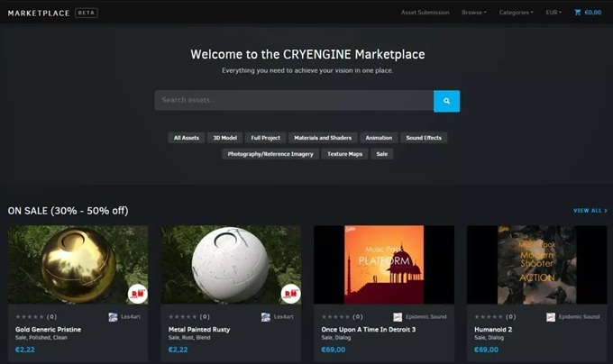
Task: Click Epidemic Sound name on Detroit 3 card
Action: coord(425,317)
